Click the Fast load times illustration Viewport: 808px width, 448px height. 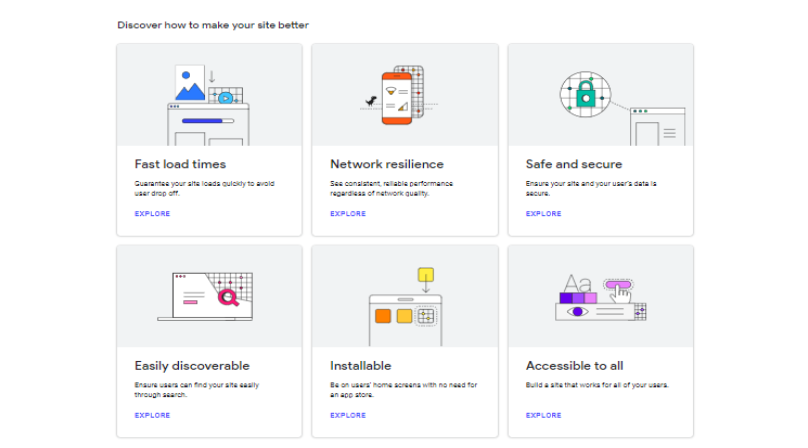coord(208,105)
